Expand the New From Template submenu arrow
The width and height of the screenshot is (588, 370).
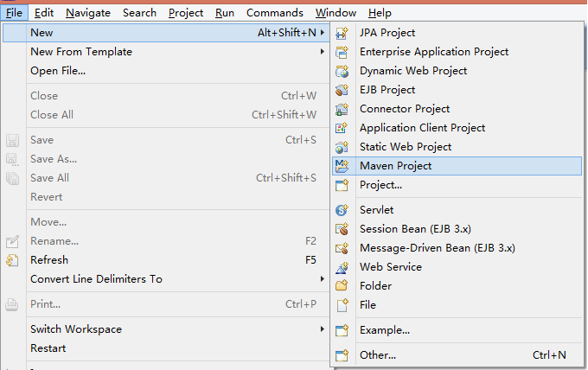tap(323, 52)
